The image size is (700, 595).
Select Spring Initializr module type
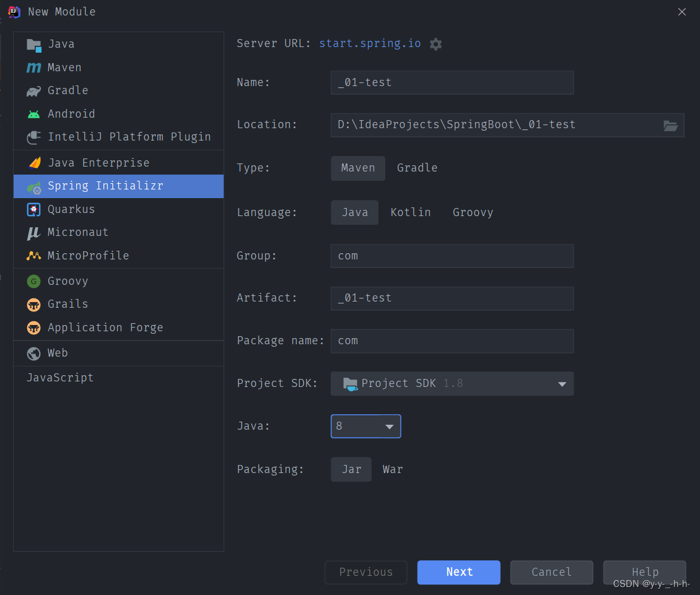118,186
